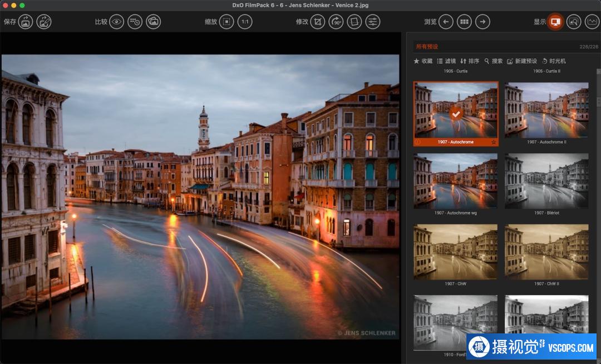Show the histogram panel icon

coord(592,22)
